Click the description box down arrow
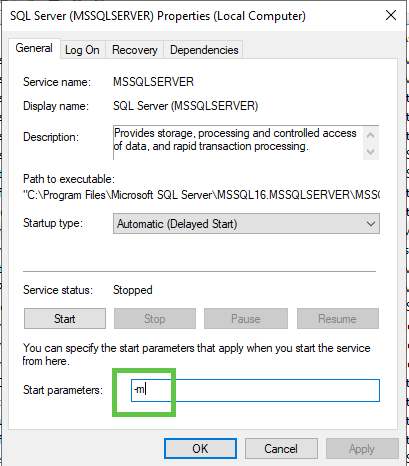The height and width of the screenshot is (466, 409). [x=371, y=152]
